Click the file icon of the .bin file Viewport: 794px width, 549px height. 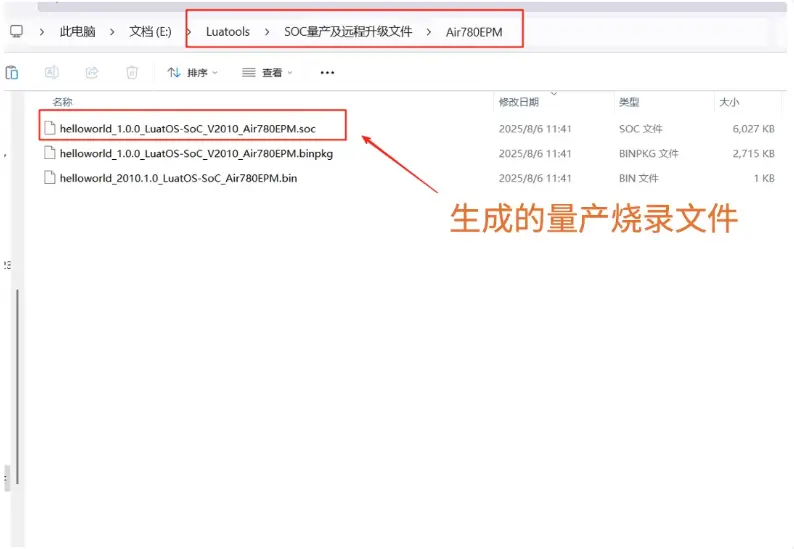tap(50, 178)
